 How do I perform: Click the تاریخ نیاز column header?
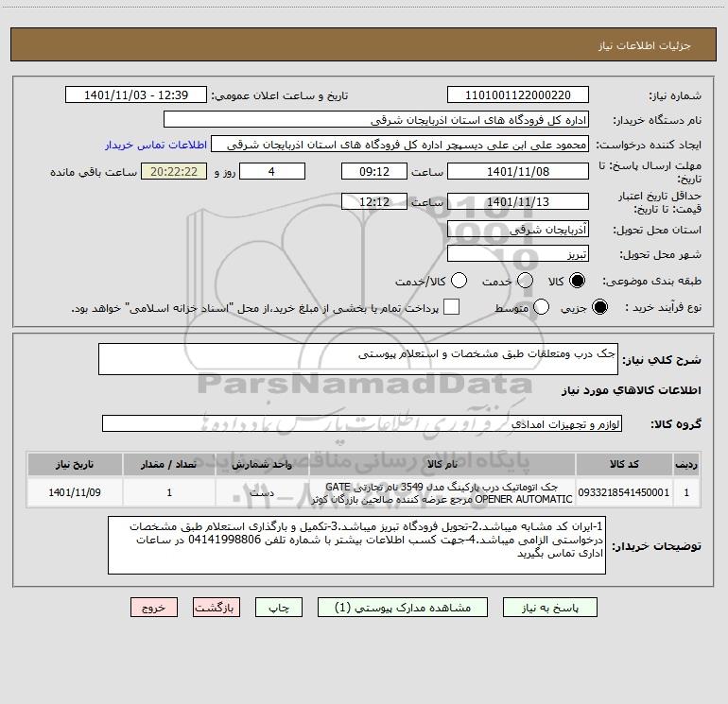click(75, 464)
